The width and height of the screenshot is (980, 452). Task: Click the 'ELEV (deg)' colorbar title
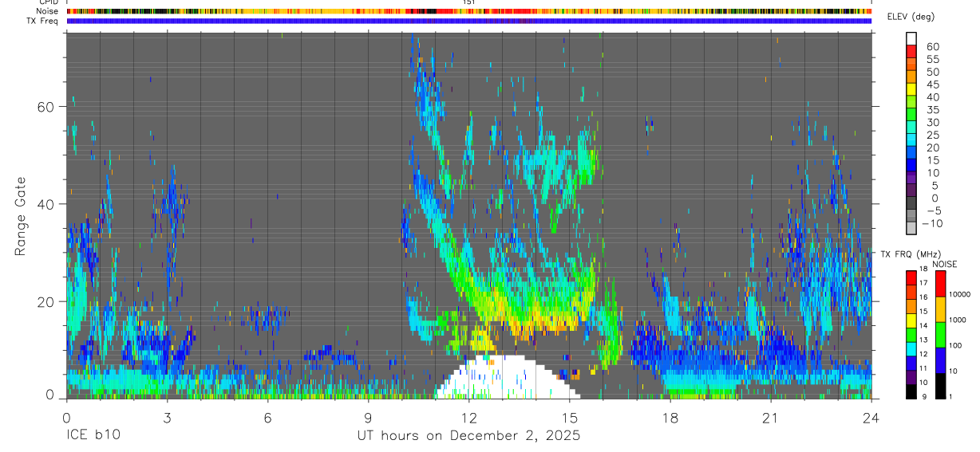click(911, 17)
